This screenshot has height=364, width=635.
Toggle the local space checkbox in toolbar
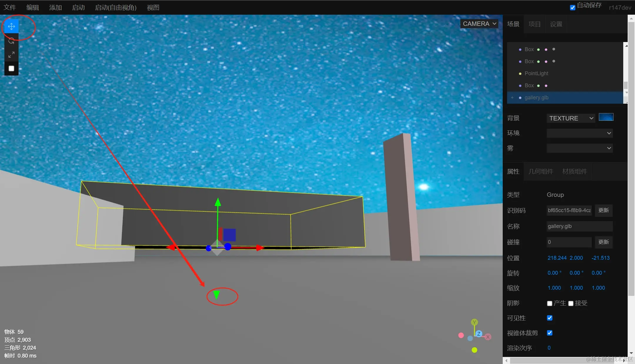tap(11, 68)
